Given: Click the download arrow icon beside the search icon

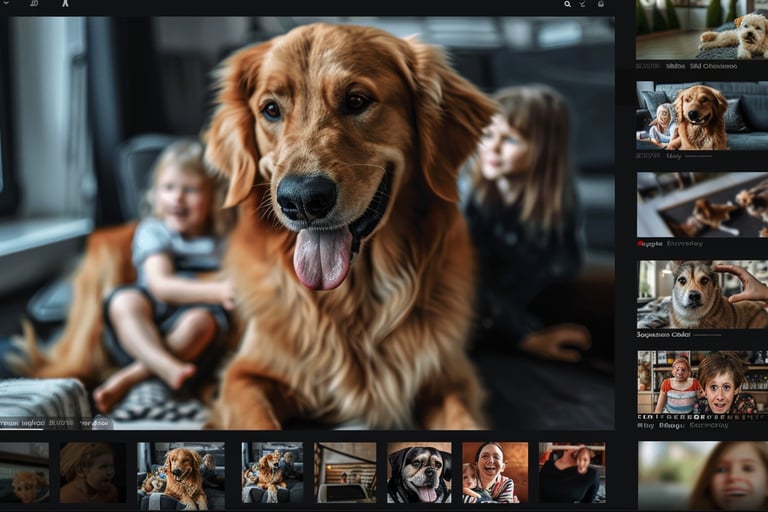Looking at the screenshot, I should tap(582, 4).
